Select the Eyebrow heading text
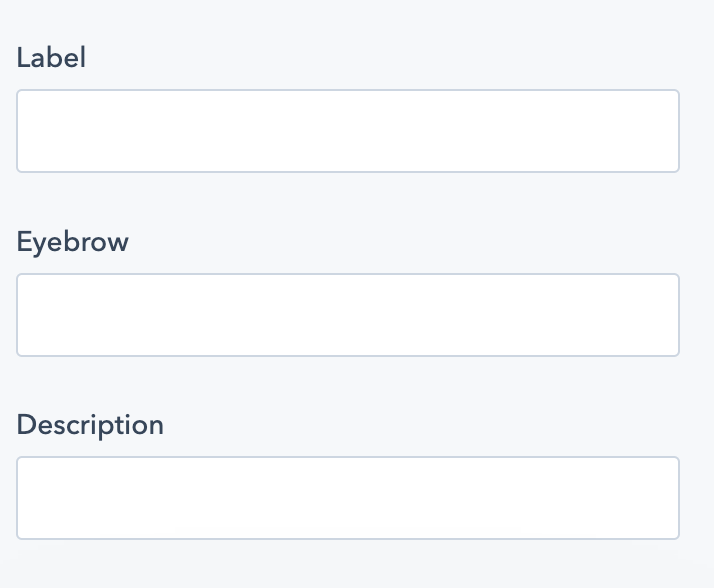The height and width of the screenshot is (588, 714). (x=73, y=242)
